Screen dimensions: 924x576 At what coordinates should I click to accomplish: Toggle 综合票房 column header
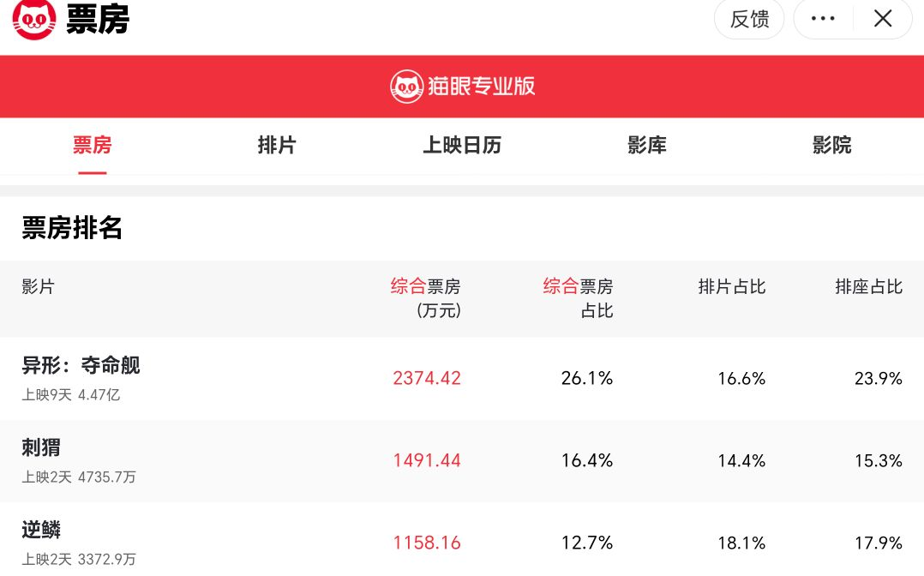[x=426, y=297]
